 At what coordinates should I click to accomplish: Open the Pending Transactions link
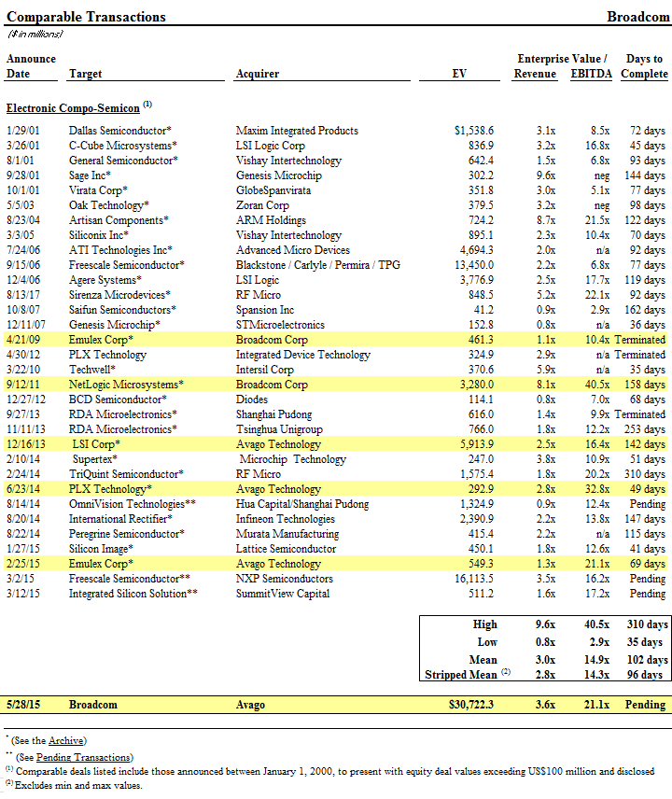[x=84, y=757]
